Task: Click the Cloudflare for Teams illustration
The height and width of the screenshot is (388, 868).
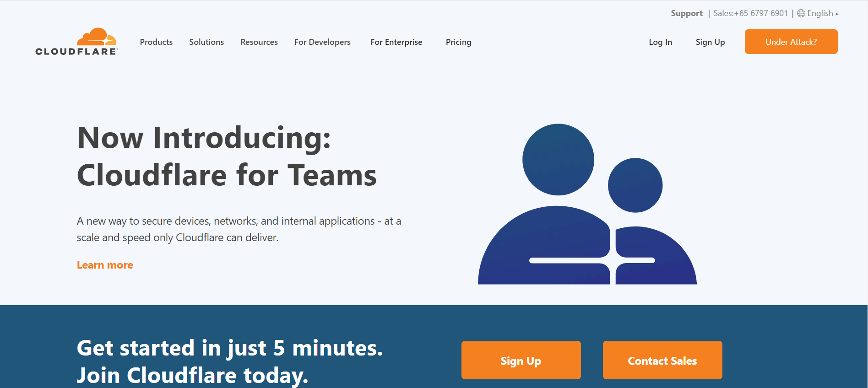Action: click(x=587, y=204)
